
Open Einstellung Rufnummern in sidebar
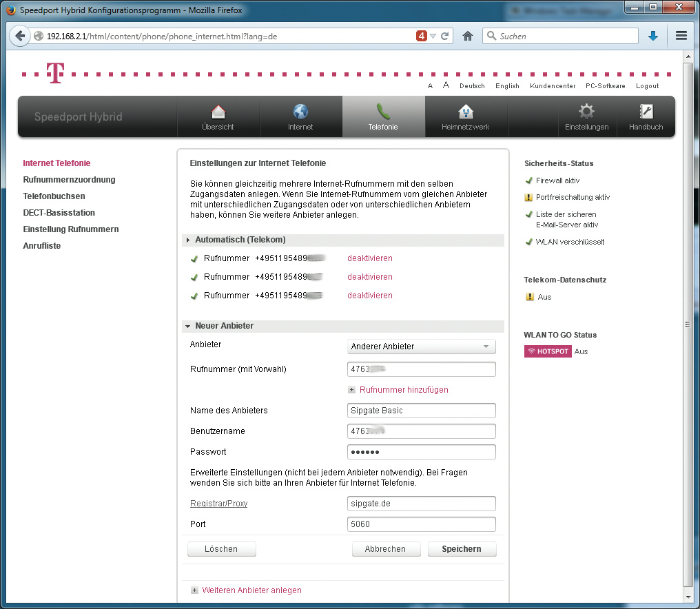(x=71, y=229)
